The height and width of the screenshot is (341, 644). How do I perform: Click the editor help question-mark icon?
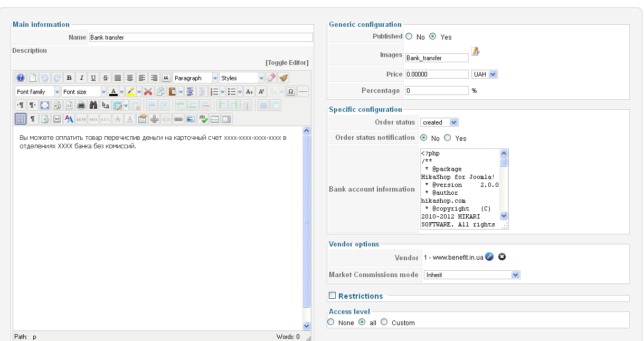21,78
